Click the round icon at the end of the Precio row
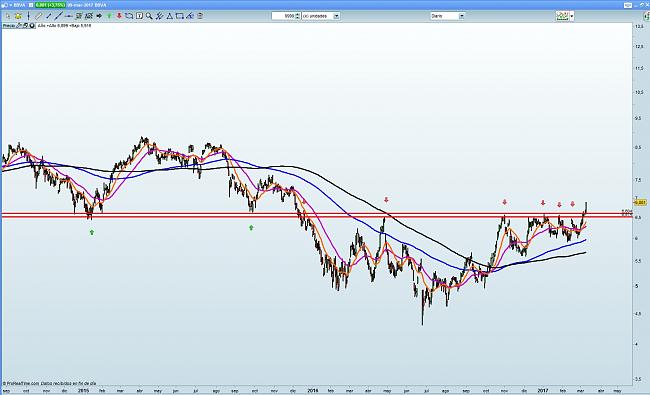This screenshot has width=650, height=395. pos(32,26)
